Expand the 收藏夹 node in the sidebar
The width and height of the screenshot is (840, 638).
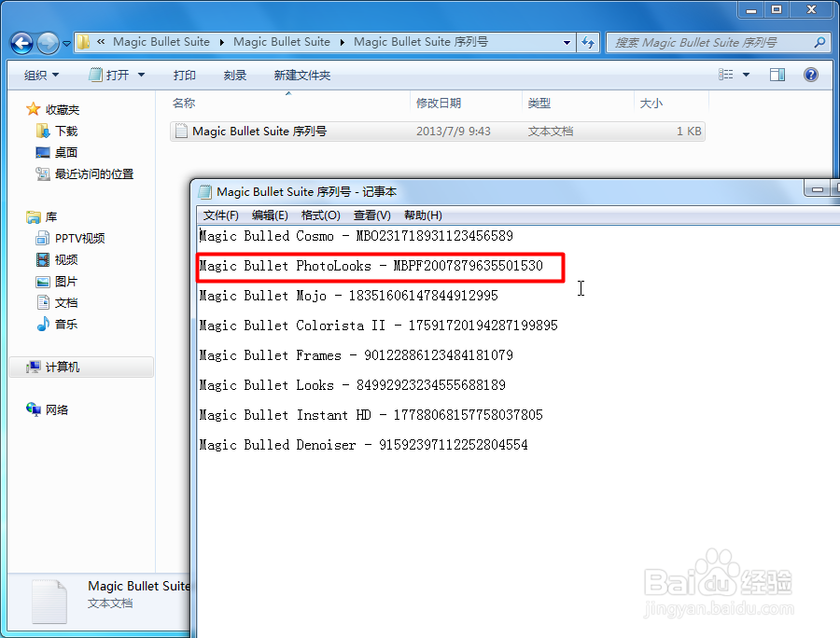click(x=21, y=108)
